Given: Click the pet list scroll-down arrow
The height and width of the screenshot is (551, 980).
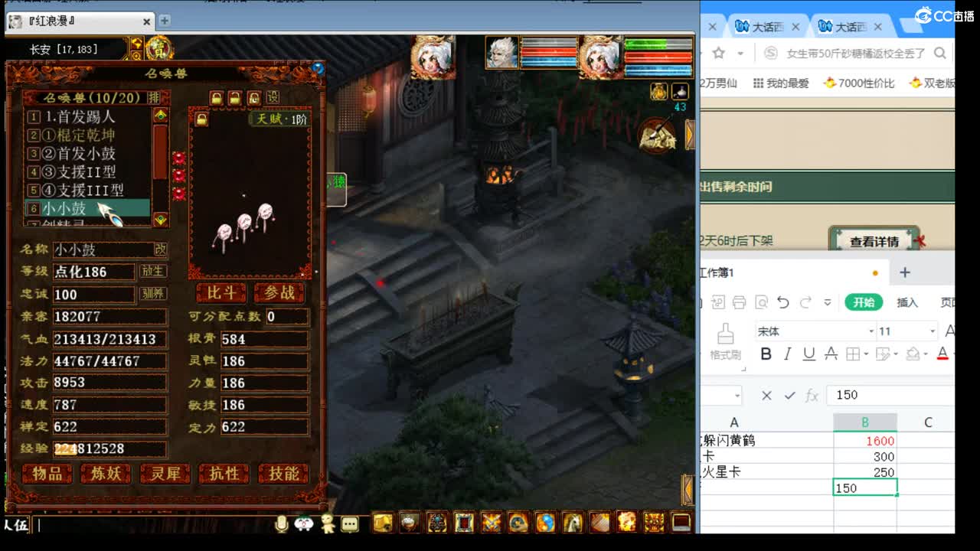Looking at the screenshot, I should pos(161,220).
